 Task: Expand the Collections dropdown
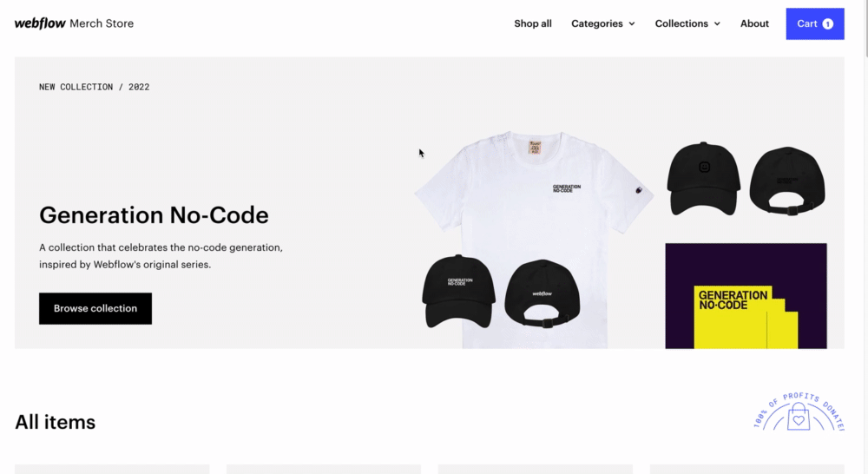[687, 23]
